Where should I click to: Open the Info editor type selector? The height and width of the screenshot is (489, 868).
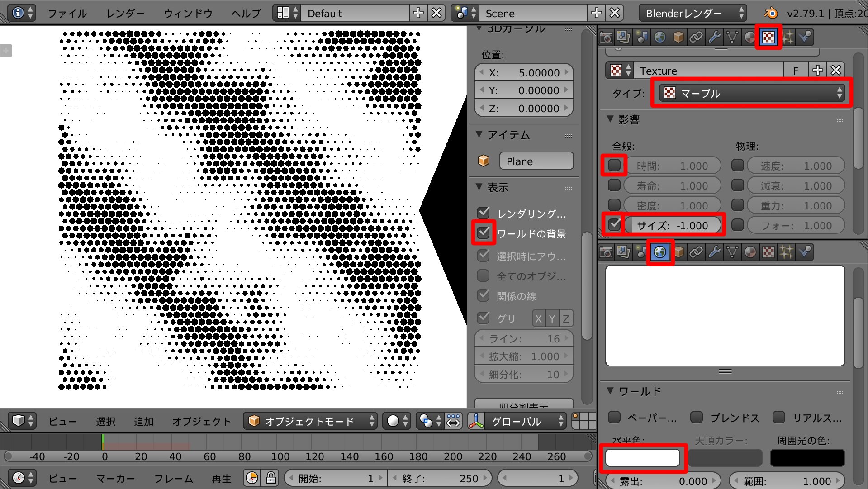22,13
